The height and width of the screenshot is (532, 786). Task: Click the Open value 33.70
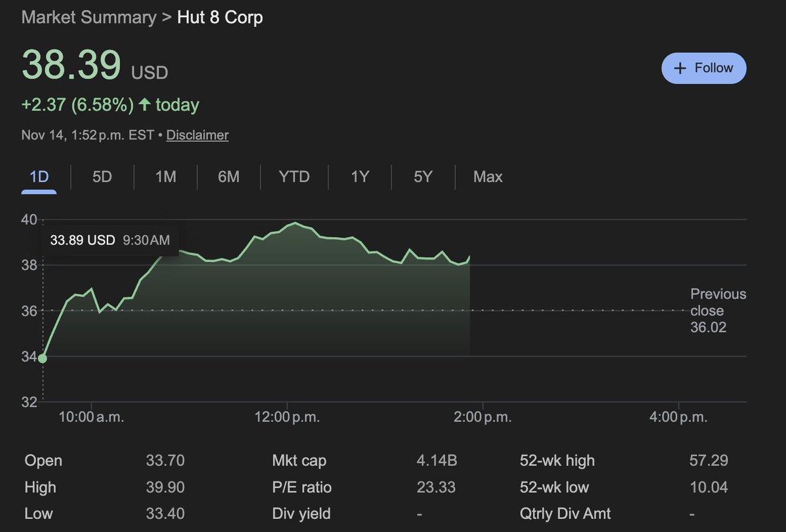(165, 461)
